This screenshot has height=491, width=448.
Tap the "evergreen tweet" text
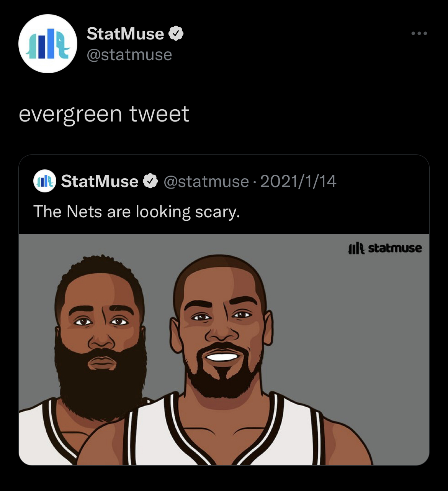[104, 114]
